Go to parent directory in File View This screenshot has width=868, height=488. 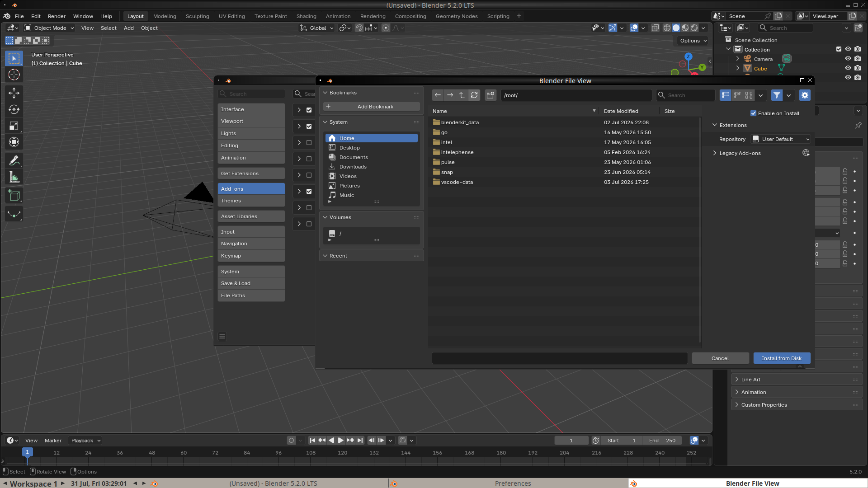(462, 95)
